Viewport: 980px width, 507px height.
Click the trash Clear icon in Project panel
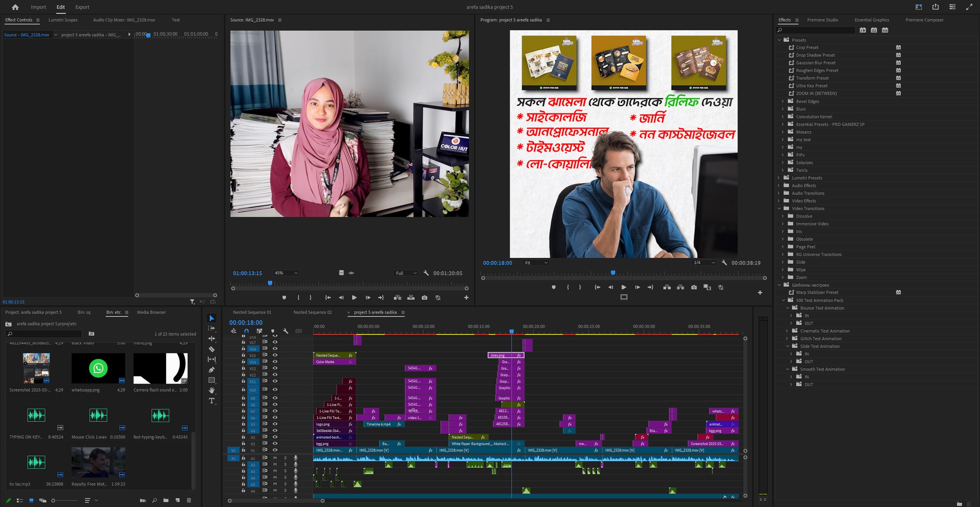[189, 500]
